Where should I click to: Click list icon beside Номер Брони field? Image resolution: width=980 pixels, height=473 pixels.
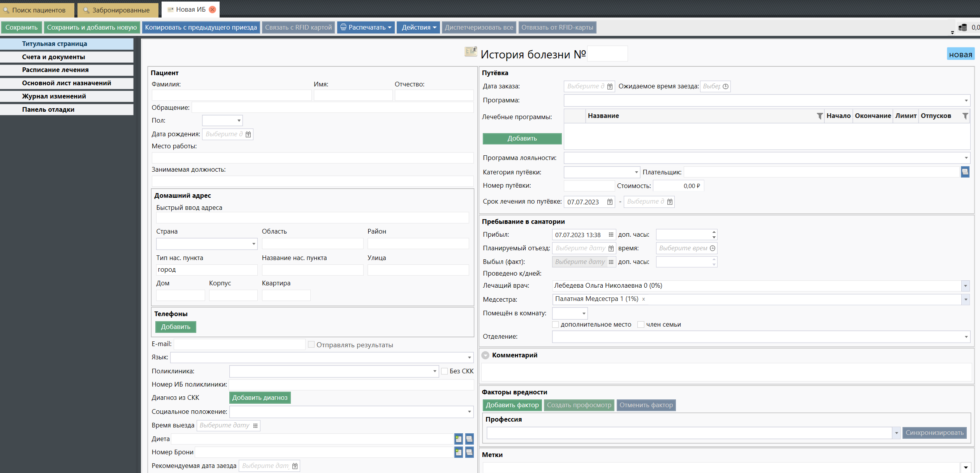(469, 452)
